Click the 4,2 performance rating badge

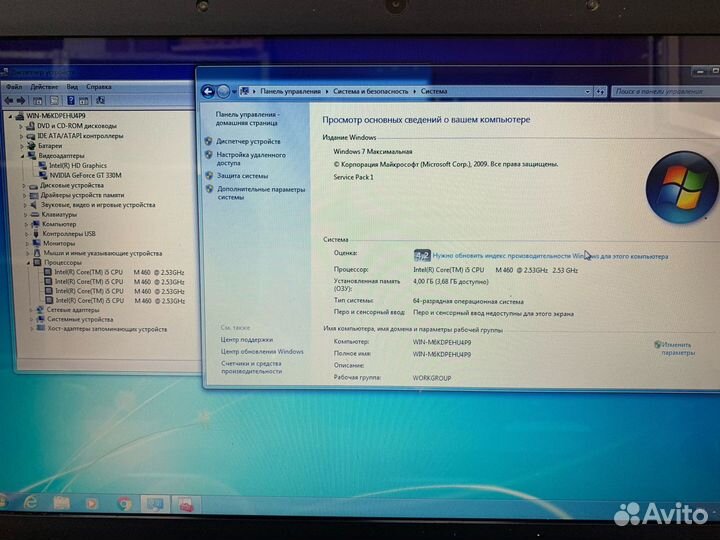coord(422,255)
